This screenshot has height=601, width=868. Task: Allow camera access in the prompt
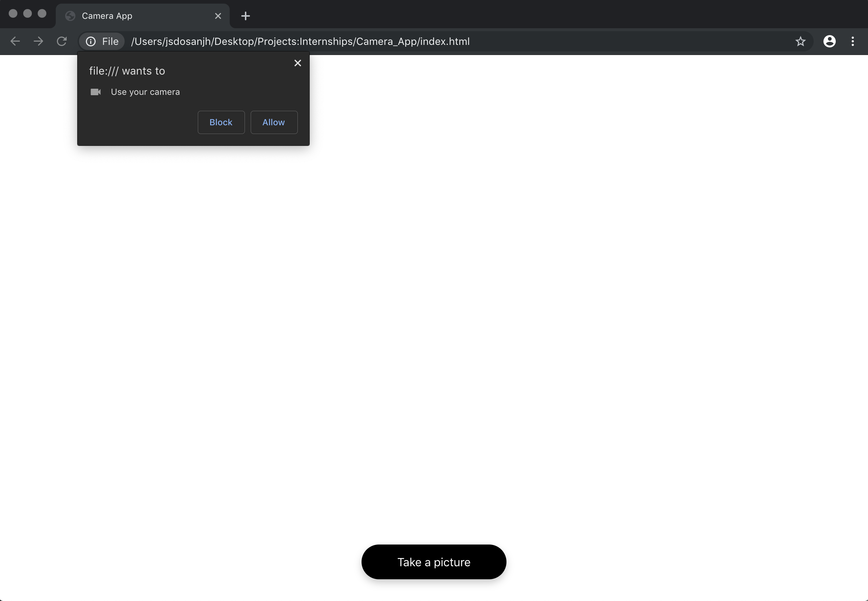pyautogui.click(x=274, y=122)
